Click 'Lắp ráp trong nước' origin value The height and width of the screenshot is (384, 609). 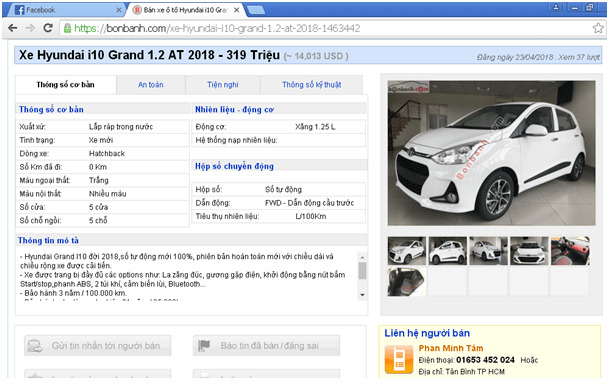pyautogui.click(x=121, y=127)
